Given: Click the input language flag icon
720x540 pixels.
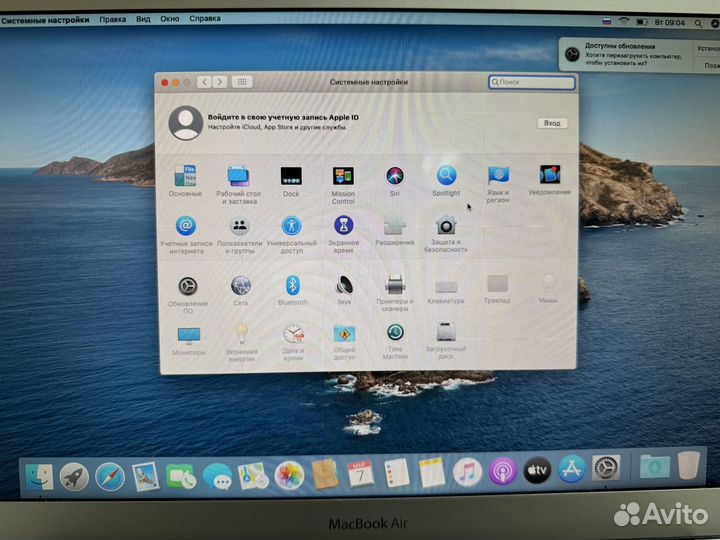Looking at the screenshot, I should (x=607, y=22).
